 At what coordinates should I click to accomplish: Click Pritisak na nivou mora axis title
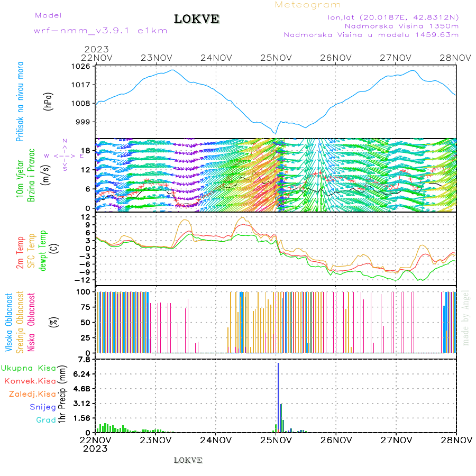[20, 102]
